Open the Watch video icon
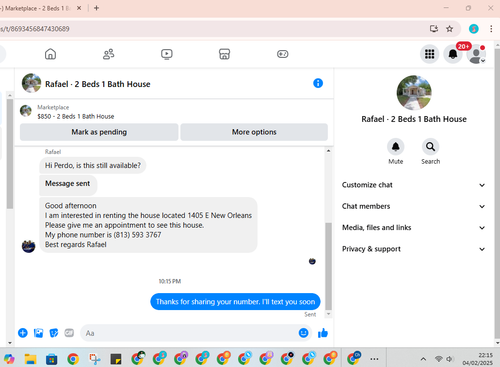Image resolution: width=500 pixels, height=367 pixels. [166, 54]
